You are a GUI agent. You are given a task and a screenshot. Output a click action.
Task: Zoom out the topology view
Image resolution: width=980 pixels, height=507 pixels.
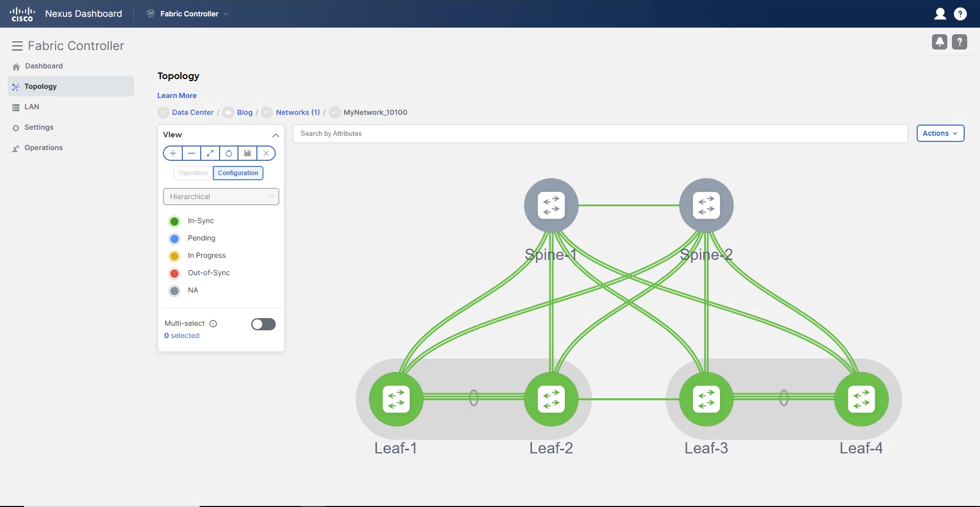click(192, 153)
